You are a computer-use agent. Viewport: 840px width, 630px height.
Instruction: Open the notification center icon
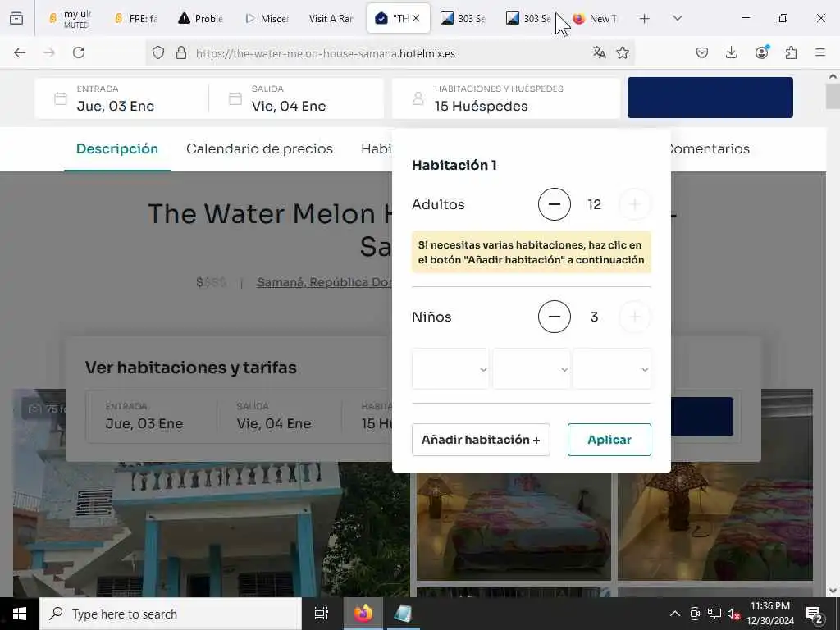814,614
